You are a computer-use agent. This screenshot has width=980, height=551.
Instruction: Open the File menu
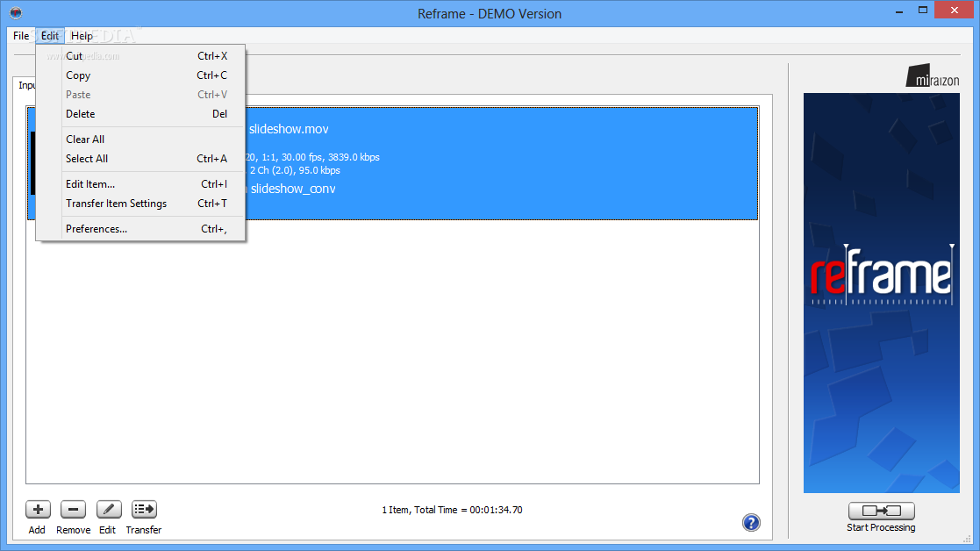21,36
